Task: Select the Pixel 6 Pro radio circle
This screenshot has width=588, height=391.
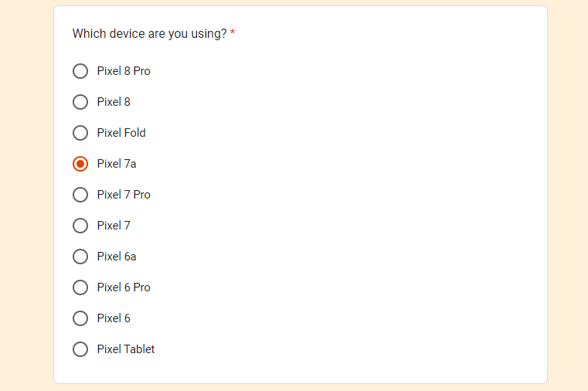Action: coord(80,287)
